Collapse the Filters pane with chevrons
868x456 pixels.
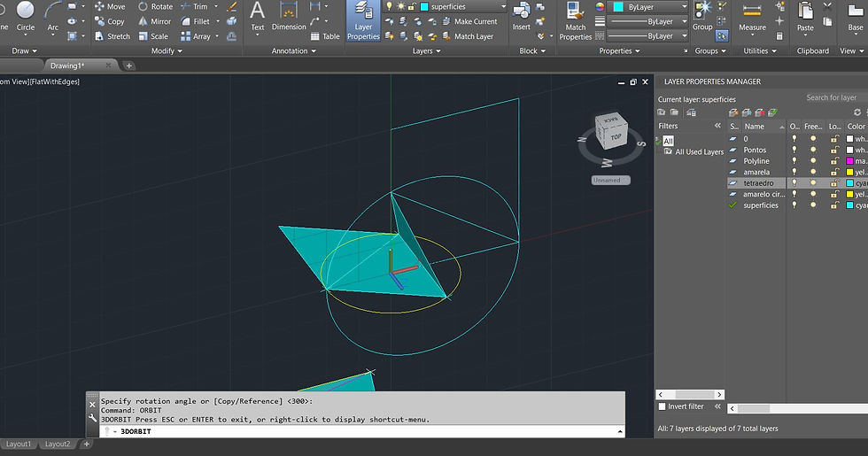[x=717, y=126]
